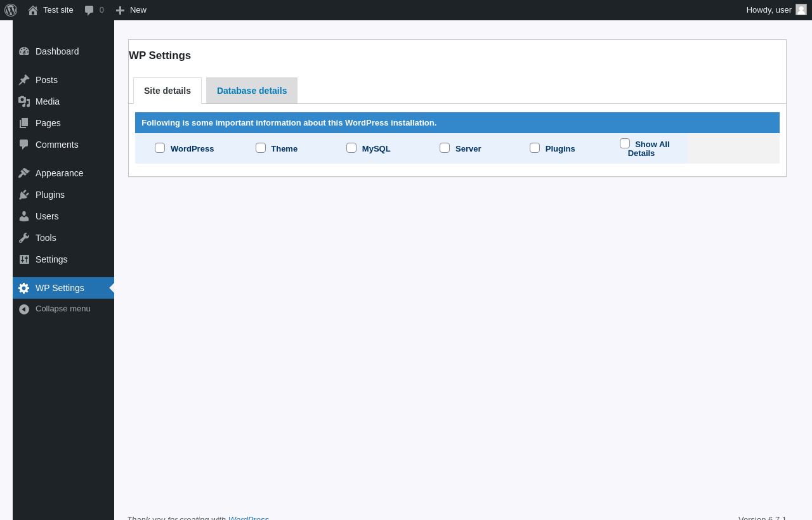Click the Appearance paintbrush icon
The image size is (812, 520).
tap(24, 173)
